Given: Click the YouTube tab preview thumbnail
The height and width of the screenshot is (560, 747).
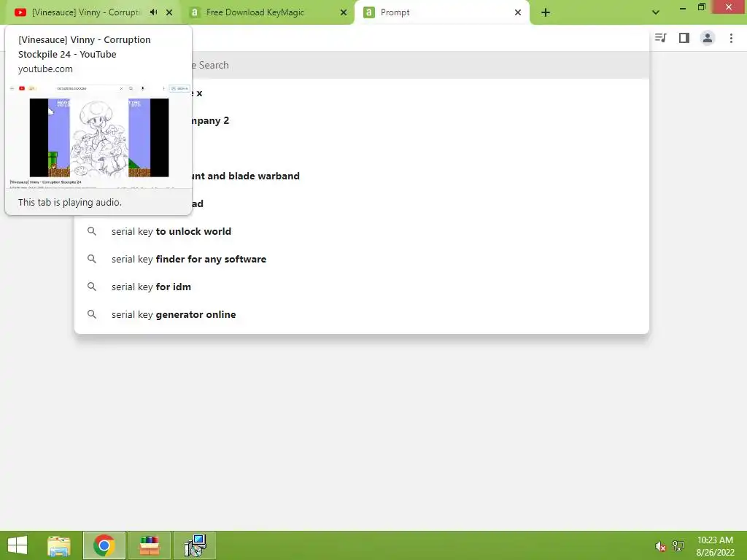Looking at the screenshot, I should point(99,137).
